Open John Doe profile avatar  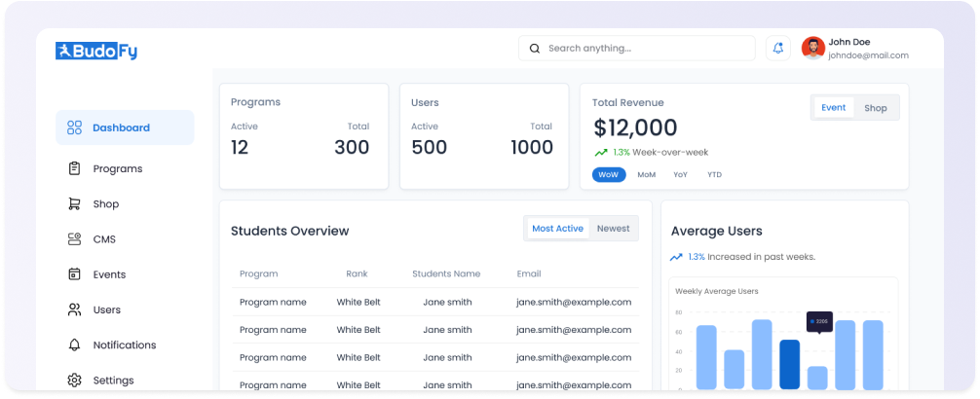click(812, 48)
